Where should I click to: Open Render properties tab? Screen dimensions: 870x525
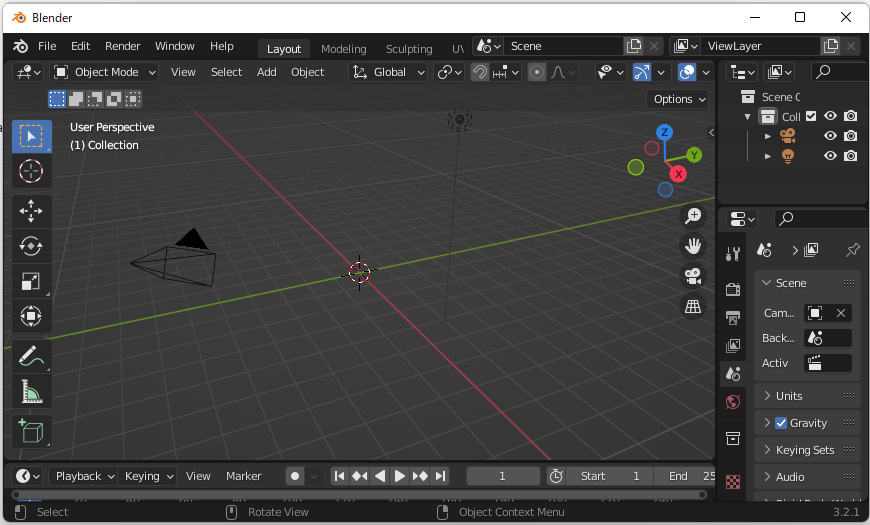coord(733,289)
